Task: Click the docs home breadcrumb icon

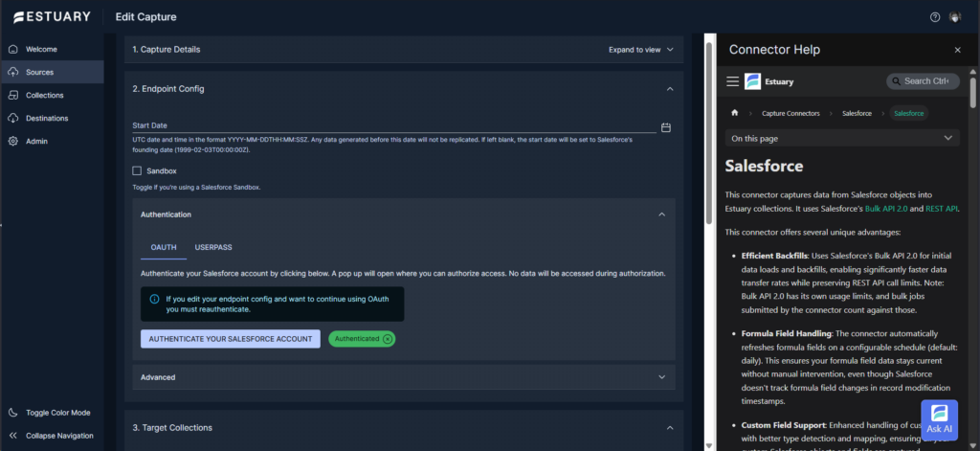Action: tap(734, 113)
